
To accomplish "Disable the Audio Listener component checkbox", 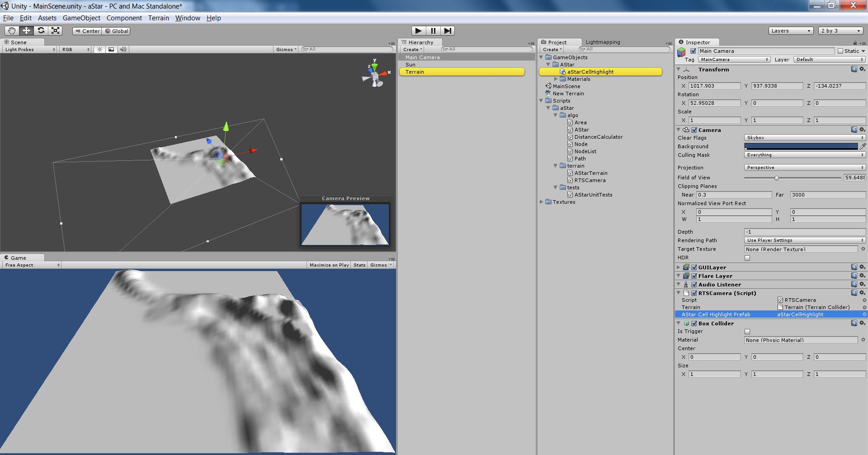I will tap(694, 285).
